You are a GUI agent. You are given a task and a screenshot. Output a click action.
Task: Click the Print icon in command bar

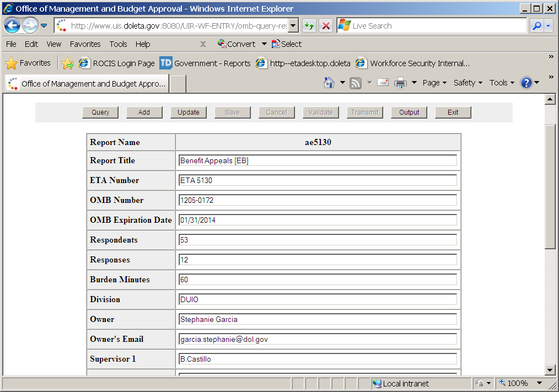pyautogui.click(x=400, y=83)
